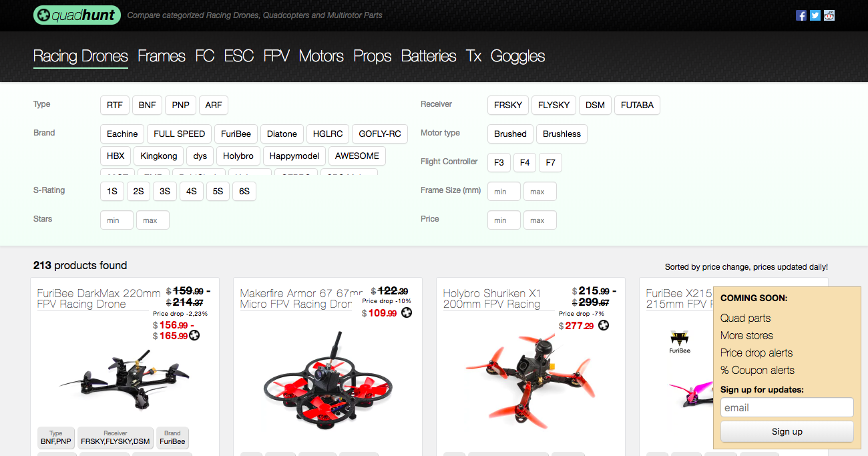Open the Frames category
The width and height of the screenshot is (868, 456).
[x=162, y=56]
